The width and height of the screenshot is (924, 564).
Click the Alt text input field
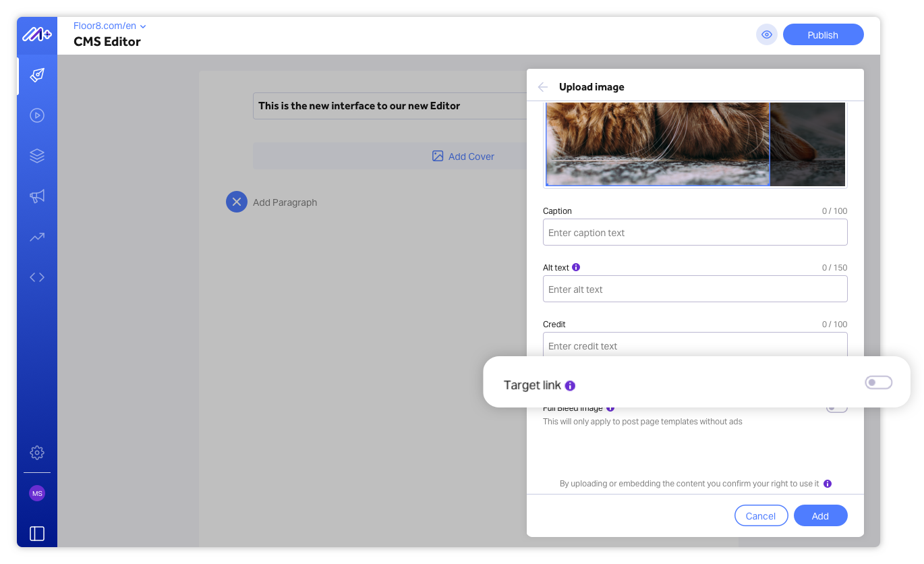[x=695, y=289]
